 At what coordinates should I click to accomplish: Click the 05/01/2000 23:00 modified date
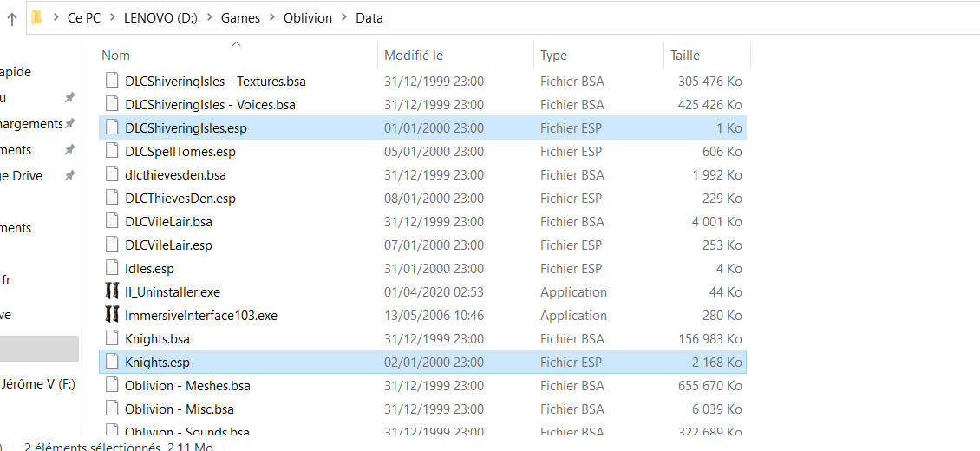434,151
